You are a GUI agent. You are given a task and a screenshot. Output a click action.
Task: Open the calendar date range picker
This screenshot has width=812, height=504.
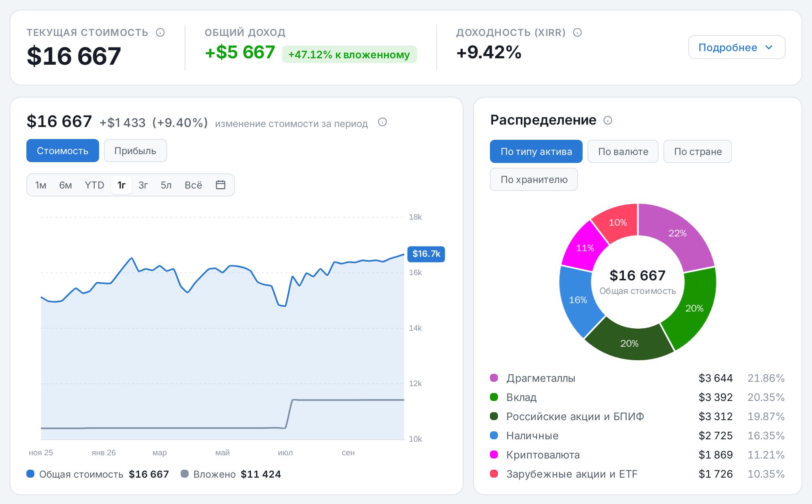221,185
